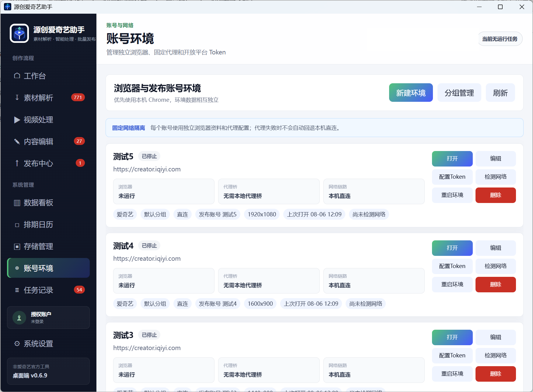
Task: Click 配置Token for 测试5
Action: (452, 177)
